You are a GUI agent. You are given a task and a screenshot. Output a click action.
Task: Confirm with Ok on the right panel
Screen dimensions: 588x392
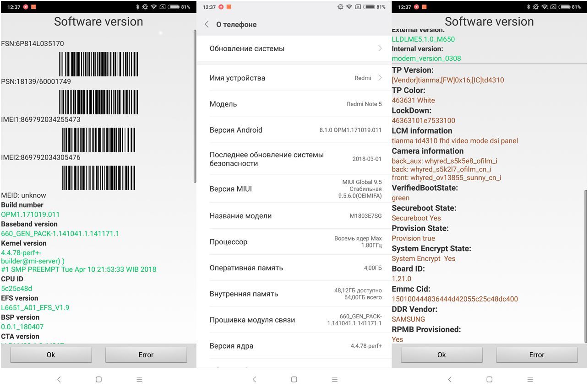click(x=441, y=354)
